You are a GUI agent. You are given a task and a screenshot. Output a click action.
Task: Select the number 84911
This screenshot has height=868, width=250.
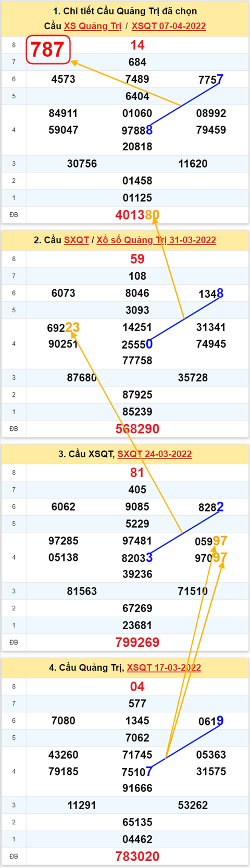tap(64, 113)
